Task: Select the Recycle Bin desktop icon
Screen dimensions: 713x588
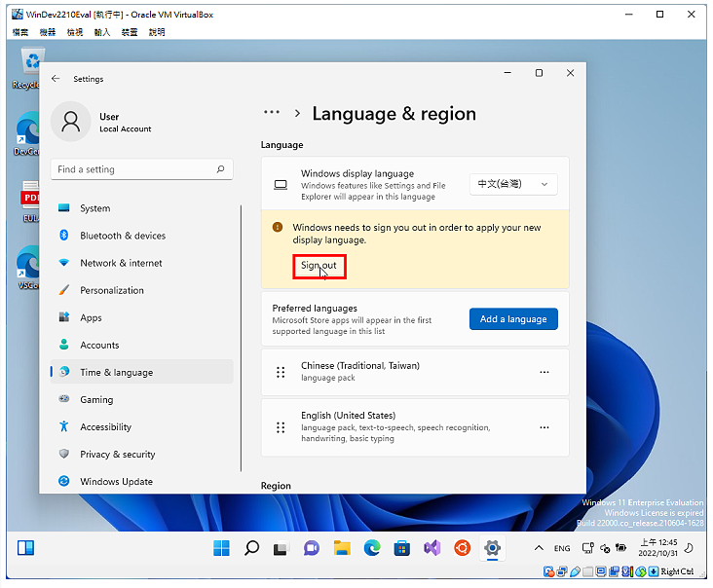Action: 27,69
